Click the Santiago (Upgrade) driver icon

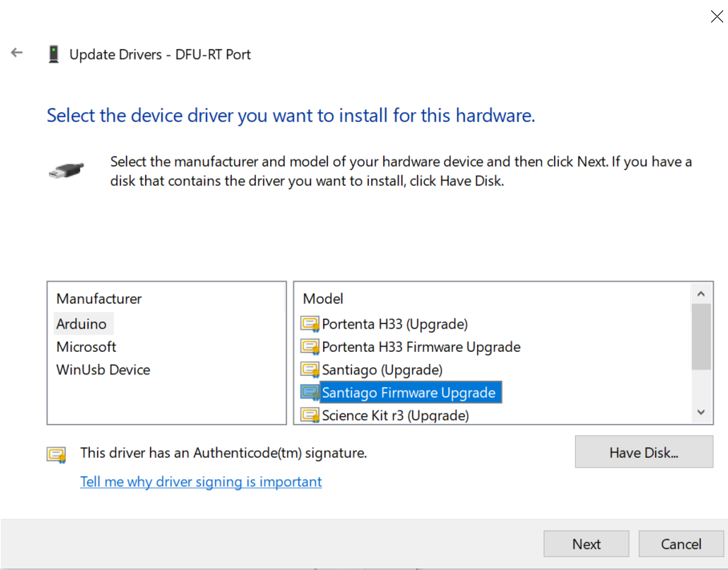[x=309, y=370]
